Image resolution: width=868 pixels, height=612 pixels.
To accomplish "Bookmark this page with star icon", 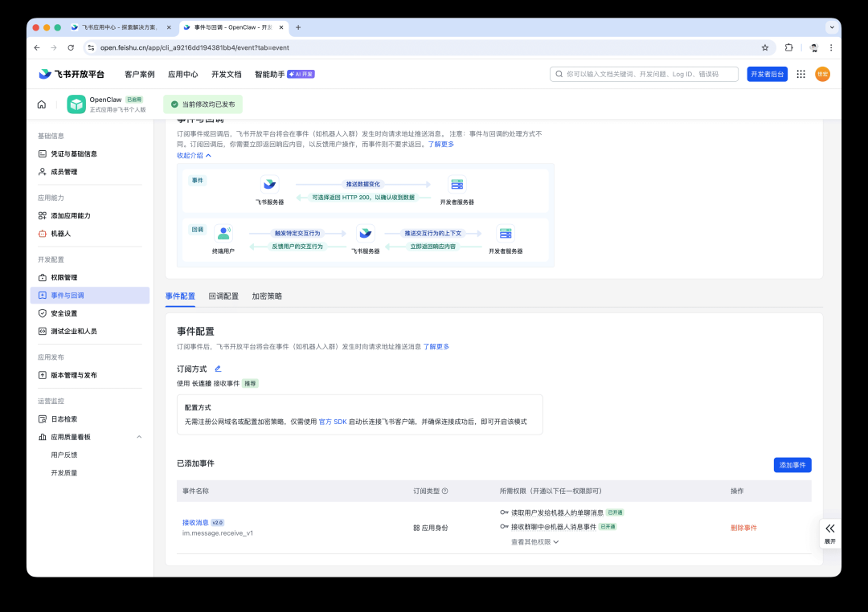I will tap(765, 47).
